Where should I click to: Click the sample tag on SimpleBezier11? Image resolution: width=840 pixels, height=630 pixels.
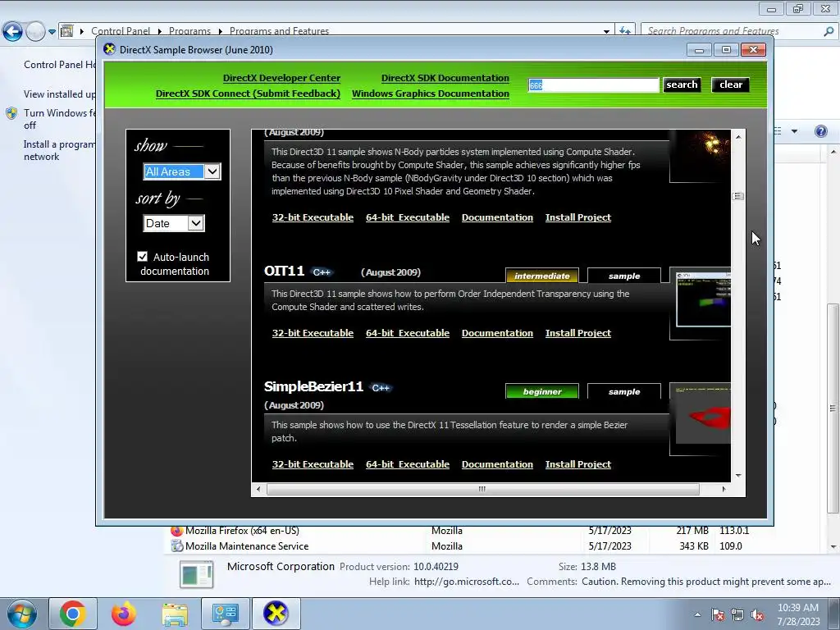pos(624,391)
